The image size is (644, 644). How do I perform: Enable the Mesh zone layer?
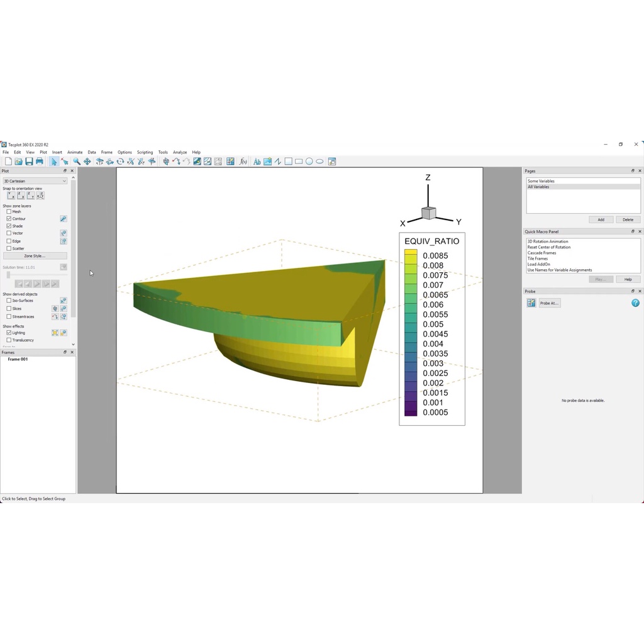coord(9,212)
